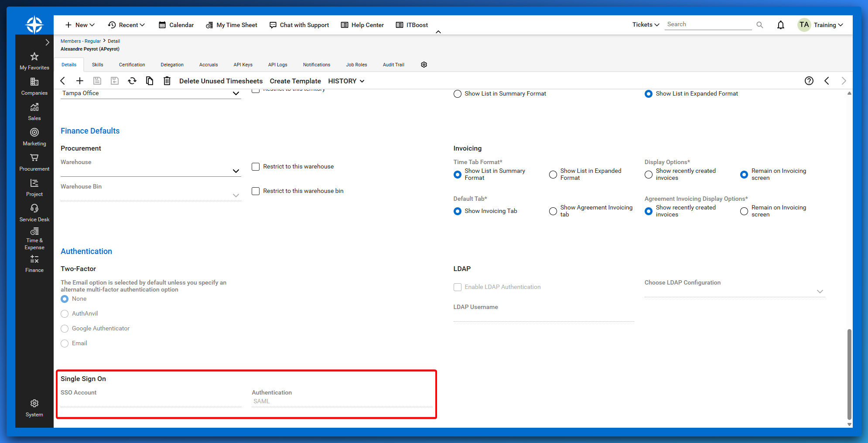The width and height of the screenshot is (868, 443).
Task: Click the top Search input field
Action: [709, 24]
